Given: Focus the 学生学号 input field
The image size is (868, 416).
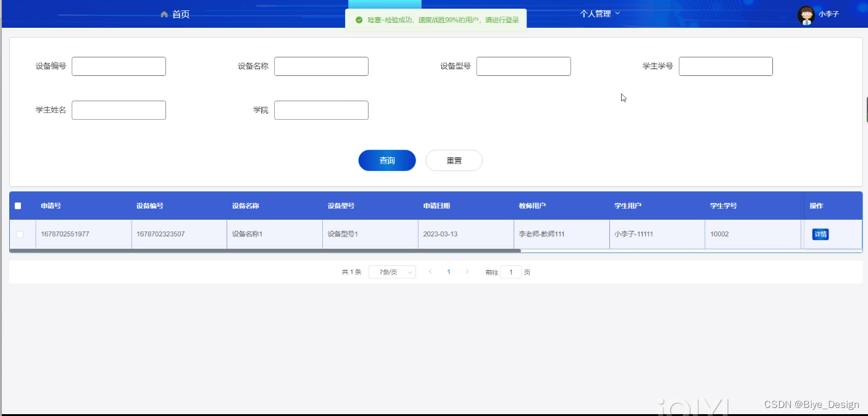Looking at the screenshot, I should coord(726,66).
